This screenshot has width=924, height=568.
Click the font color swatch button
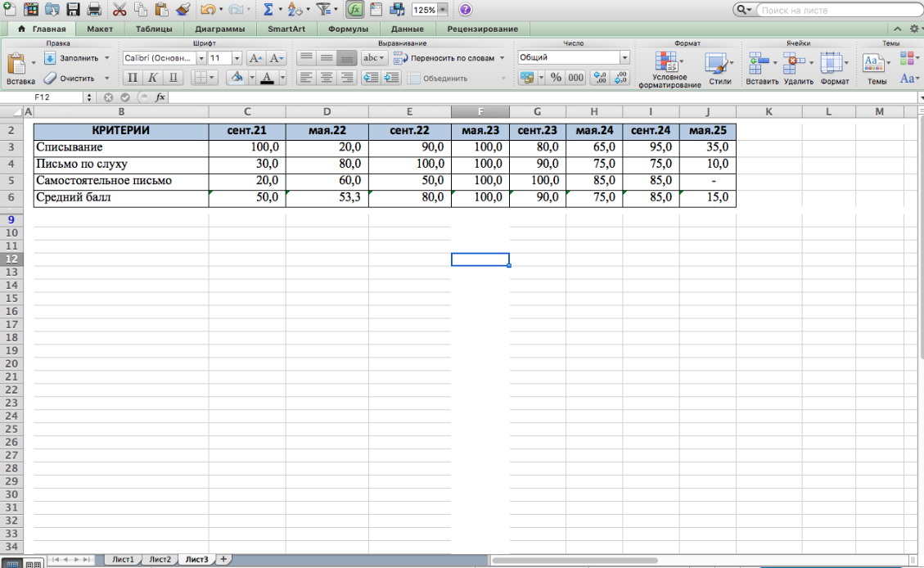(265, 78)
